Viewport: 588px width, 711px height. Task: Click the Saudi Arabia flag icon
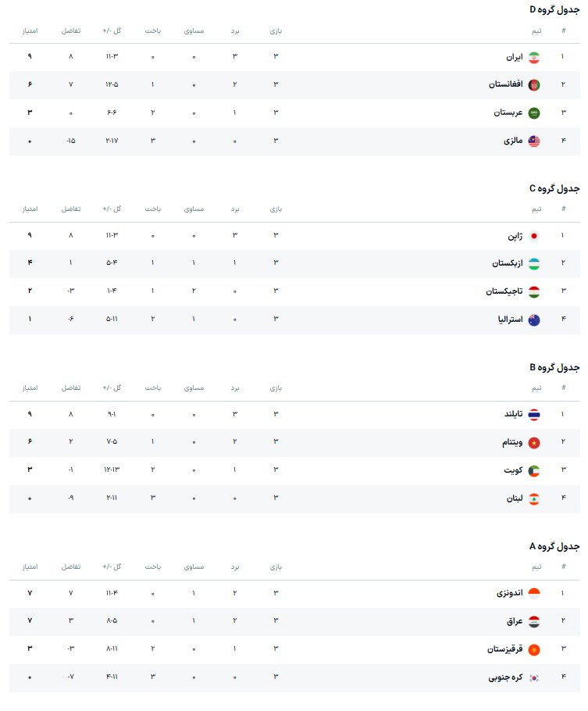[x=534, y=113]
